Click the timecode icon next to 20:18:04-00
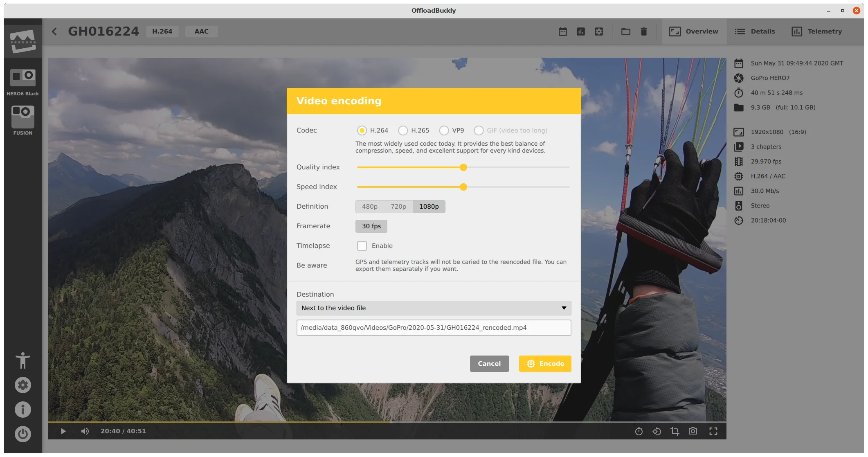 pyautogui.click(x=739, y=221)
